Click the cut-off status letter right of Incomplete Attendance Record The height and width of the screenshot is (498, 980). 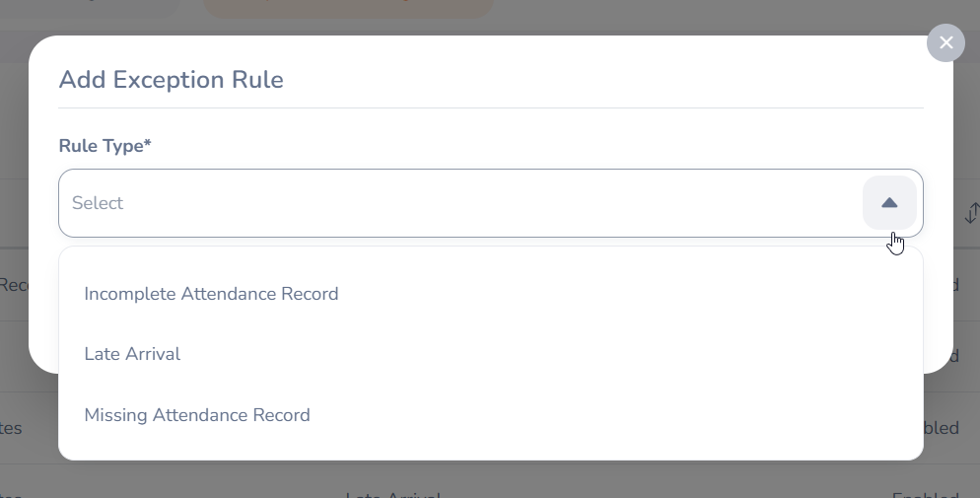954,285
